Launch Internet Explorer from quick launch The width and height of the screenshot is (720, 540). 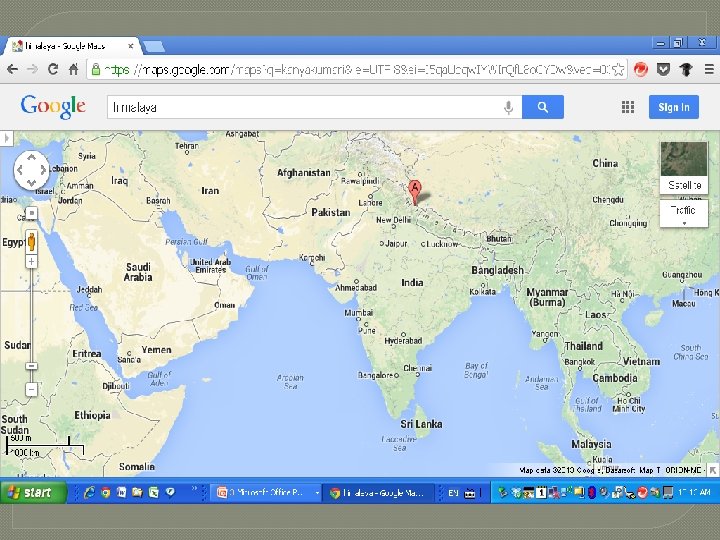click(x=90, y=492)
